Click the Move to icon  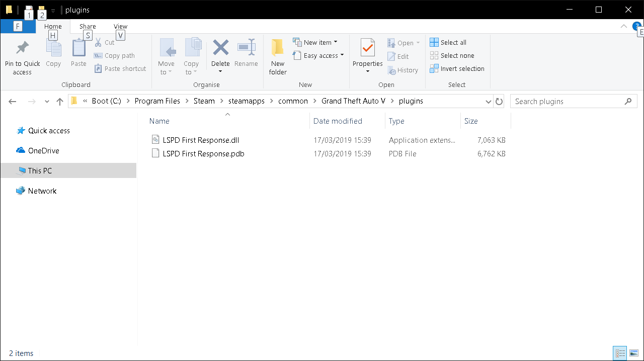pyautogui.click(x=167, y=49)
